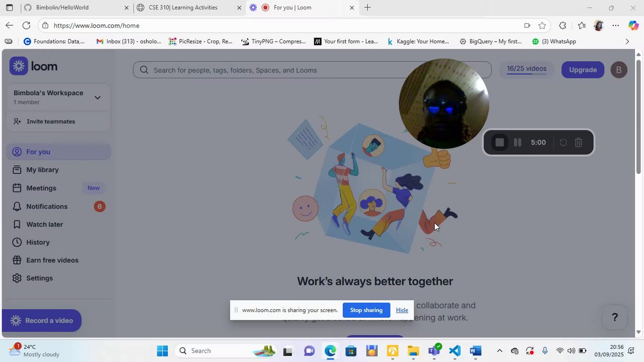
Task: Open the B profile avatar on Loom
Action: 619,70
